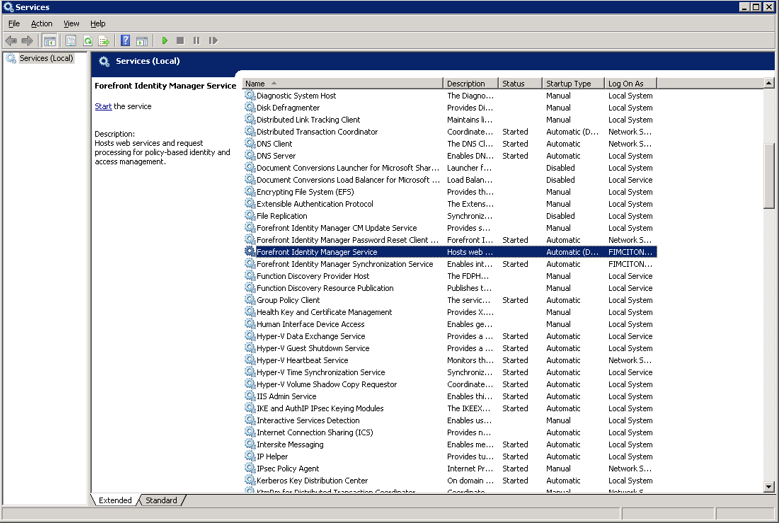The width and height of the screenshot is (781, 525).
Task: Select Health Key and Certificate Management
Action: click(x=450, y=312)
